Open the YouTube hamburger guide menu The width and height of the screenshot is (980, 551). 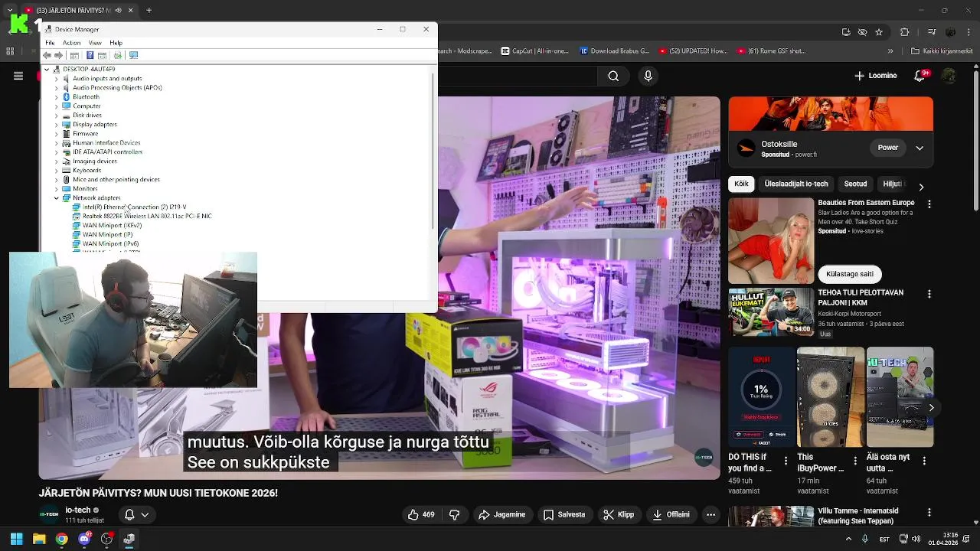click(18, 76)
